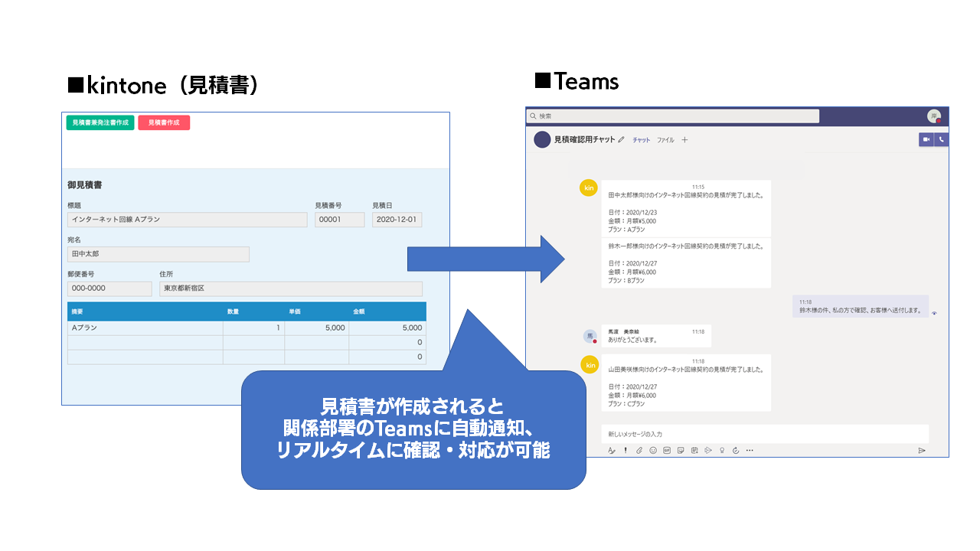Click quantity cell showing 1
Viewport: 980px width, 551px height.
tap(254, 328)
